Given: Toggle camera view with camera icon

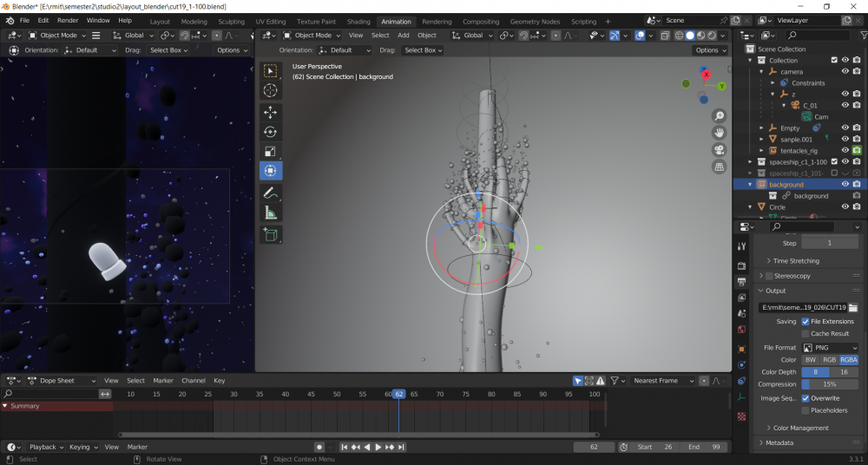Looking at the screenshot, I should pyautogui.click(x=719, y=150).
